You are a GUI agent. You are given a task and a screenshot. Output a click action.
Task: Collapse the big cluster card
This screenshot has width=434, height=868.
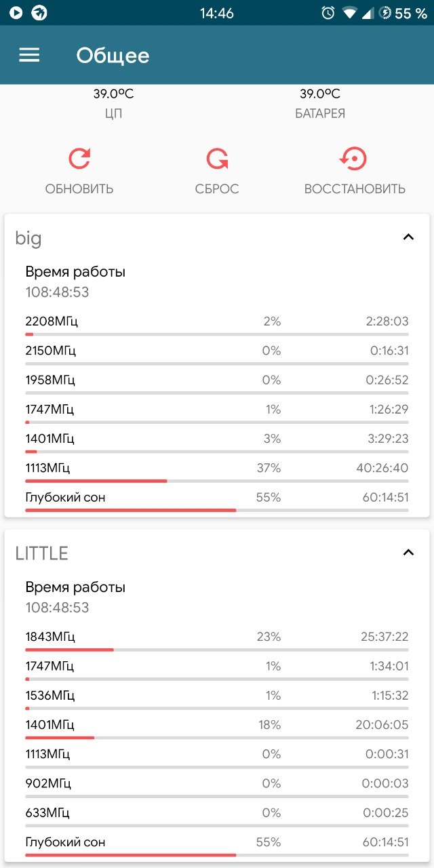pyautogui.click(x=408, y=237)
